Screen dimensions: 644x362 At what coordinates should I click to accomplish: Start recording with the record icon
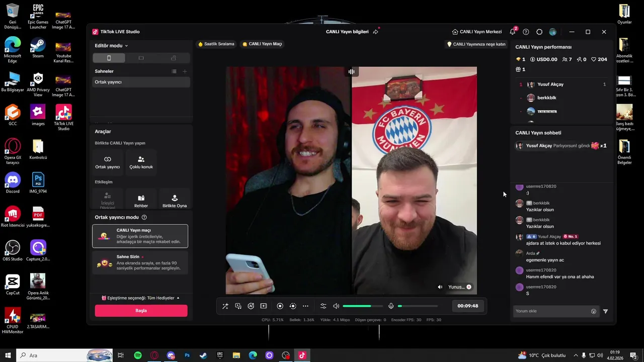click(x=280, y=306)
